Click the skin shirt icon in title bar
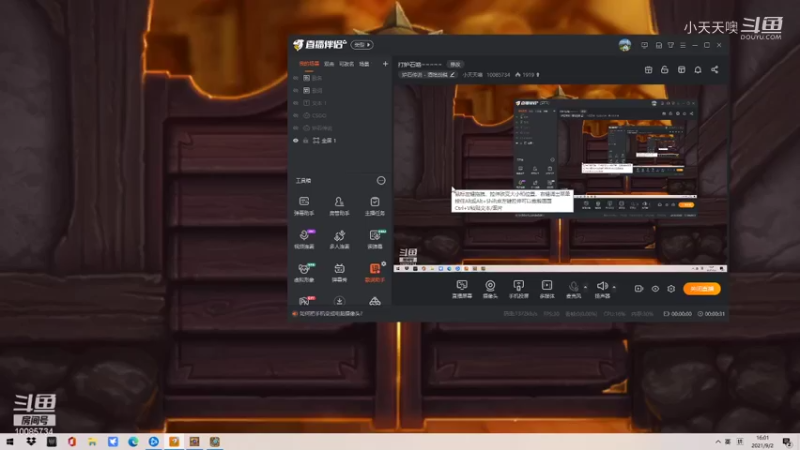 point(671,45)
